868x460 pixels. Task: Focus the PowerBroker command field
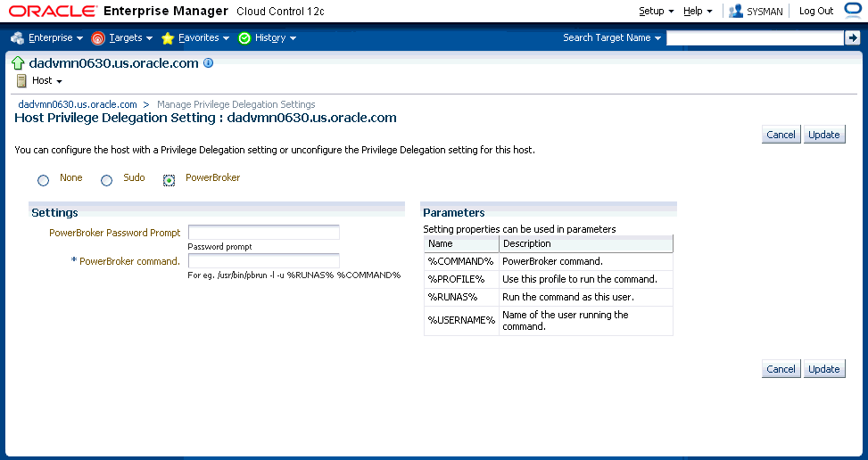point(263,261)
